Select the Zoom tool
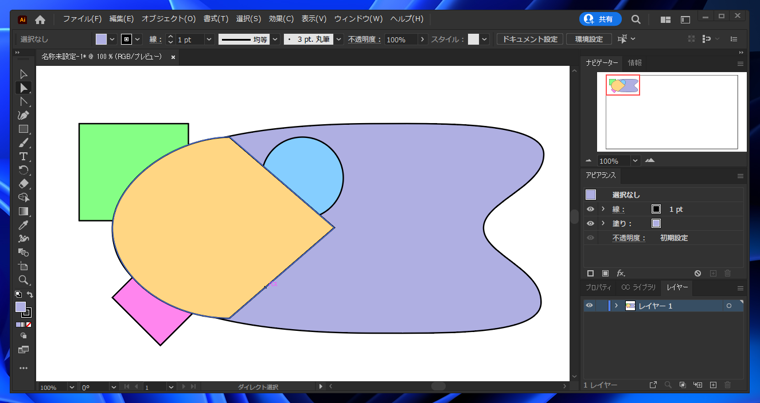The height and width of the screenshot is (403, 760). coord(23,280)
